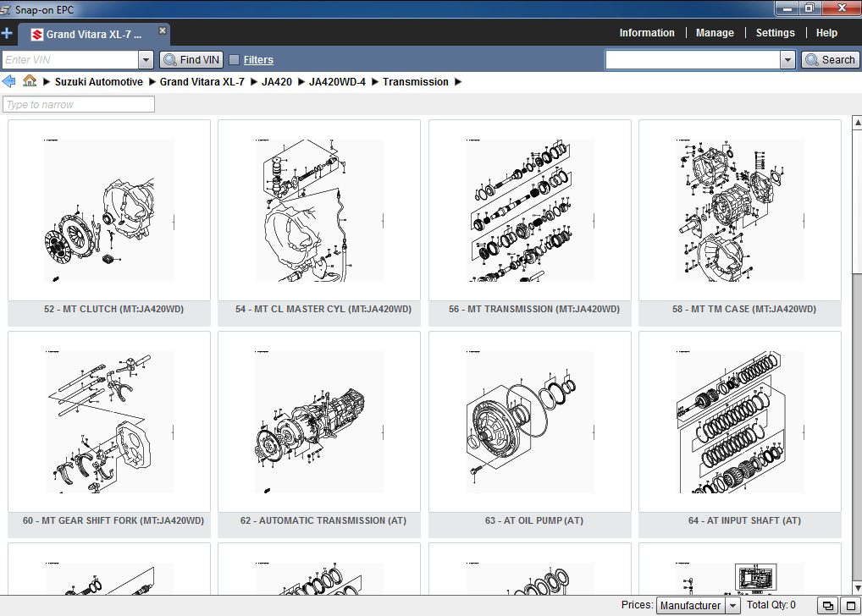862x616 pixels.
Task: Go to the home icon in breadcrumb
Action: click(30, 81)
